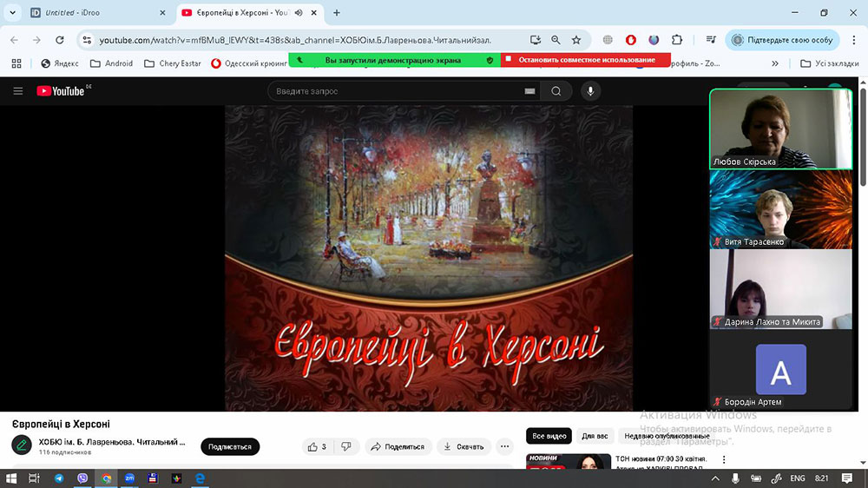Screen dimensions: 868x488
Task: Open the channel avatar icon
Action: [x=22, y=445]
